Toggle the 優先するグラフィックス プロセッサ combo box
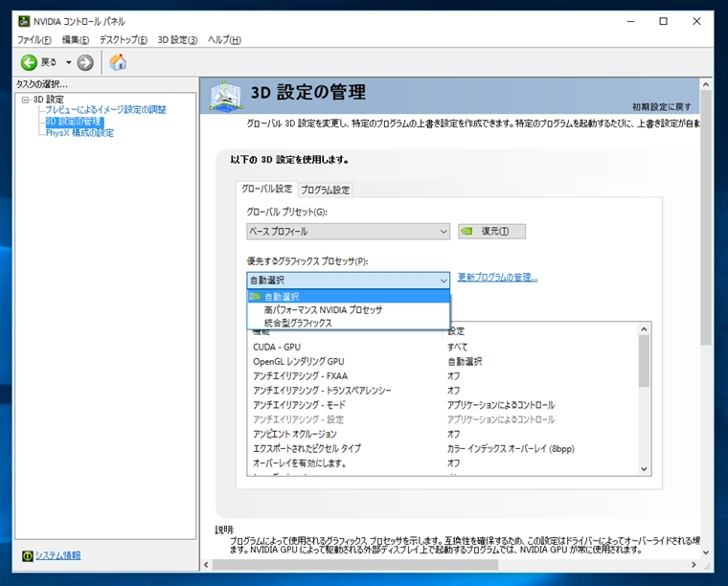 click(x=349, y=281)
